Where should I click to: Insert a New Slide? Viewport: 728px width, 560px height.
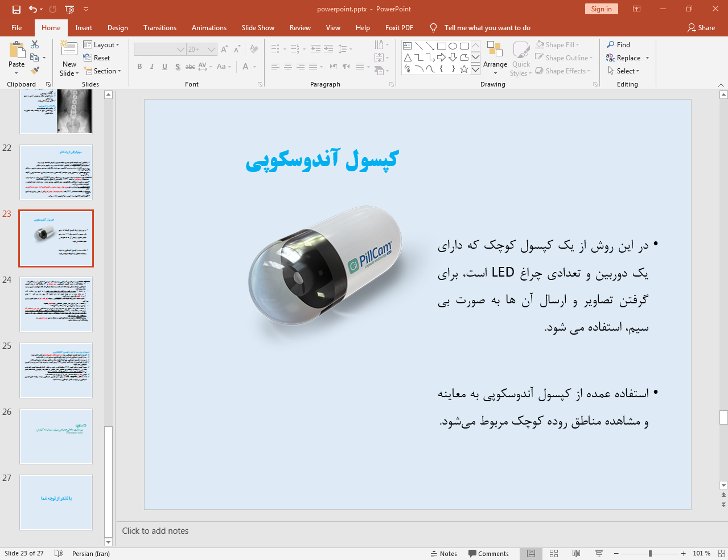pyautogui.click(x=69, y=59)
